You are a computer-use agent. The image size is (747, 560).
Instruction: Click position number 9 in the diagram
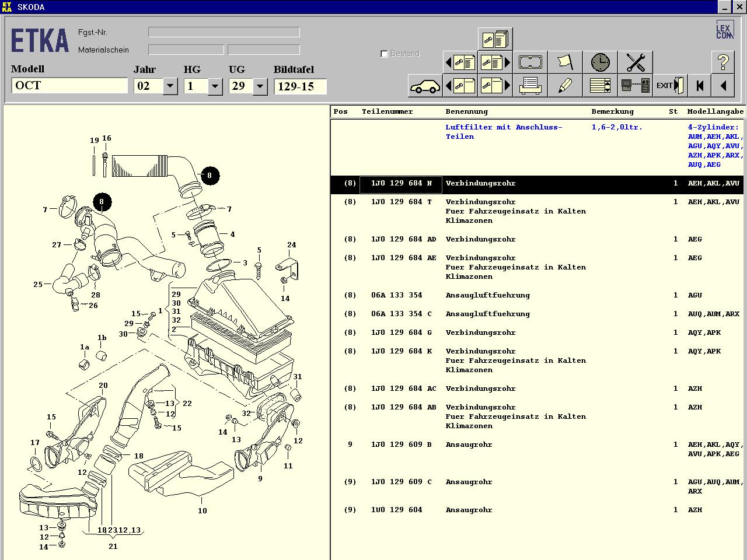[x=260, y=478]
